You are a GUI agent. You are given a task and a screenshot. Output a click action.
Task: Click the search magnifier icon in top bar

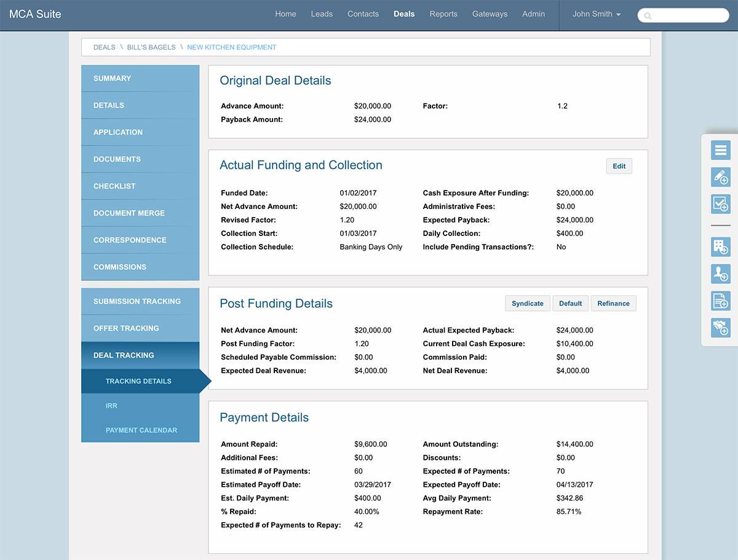click(648, 16)
